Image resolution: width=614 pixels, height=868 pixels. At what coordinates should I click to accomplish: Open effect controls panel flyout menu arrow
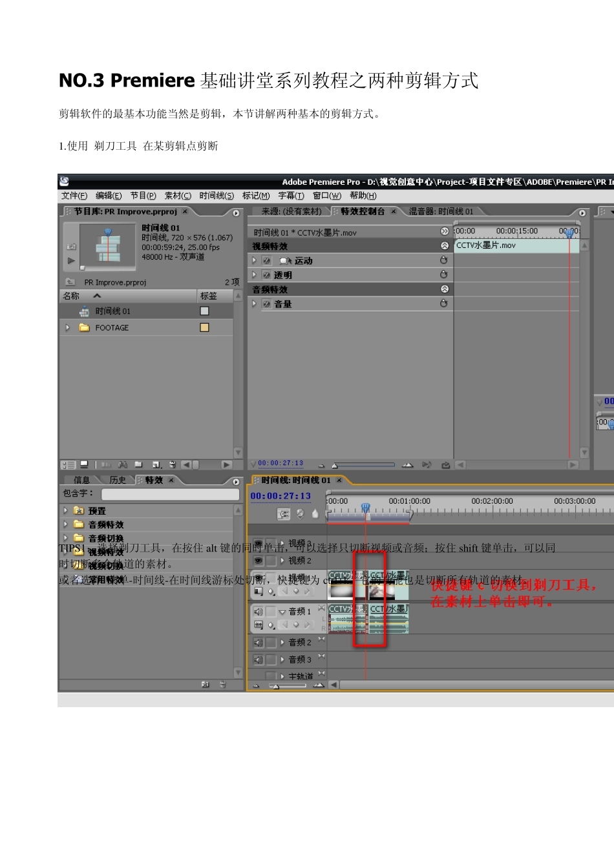pyautogui.click(x=582, y=212)
